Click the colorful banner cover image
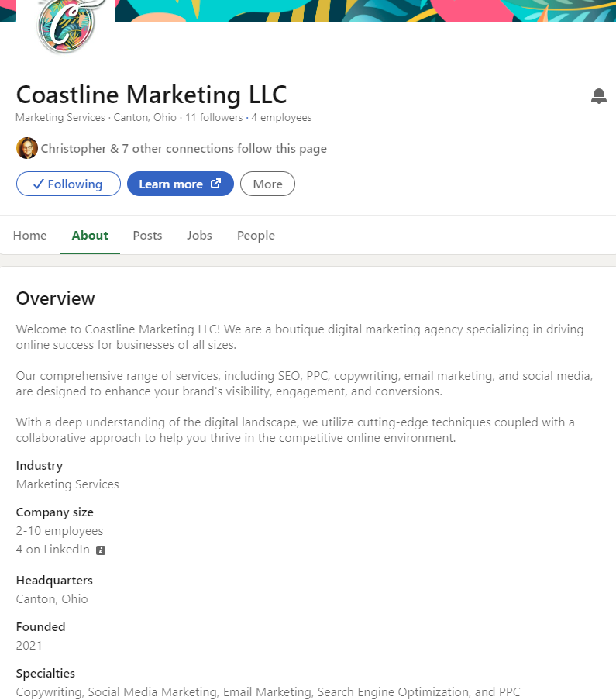616x700 pixels. coord(364,11)
